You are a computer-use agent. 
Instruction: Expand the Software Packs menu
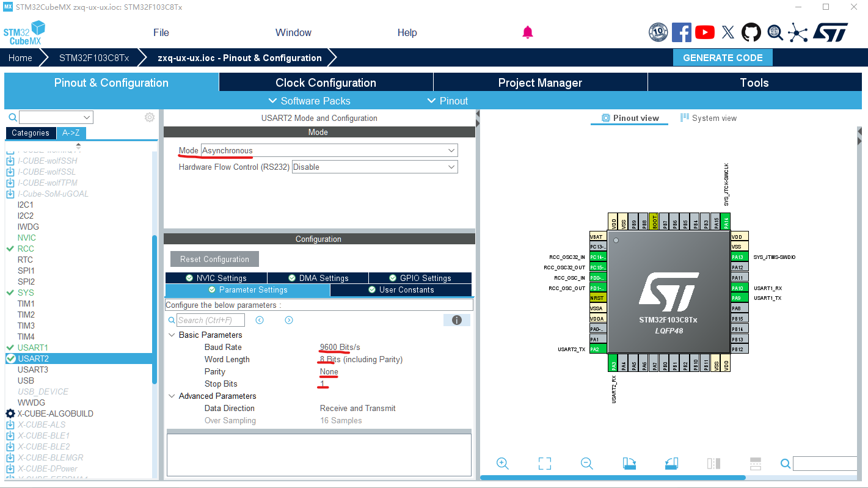click(310, 101)
